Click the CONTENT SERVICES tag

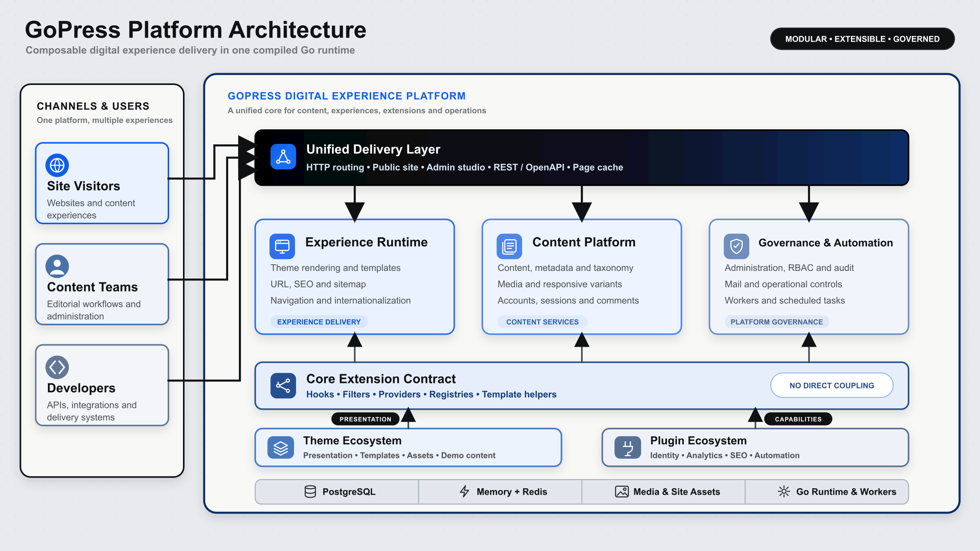click(x=542, y=322)
